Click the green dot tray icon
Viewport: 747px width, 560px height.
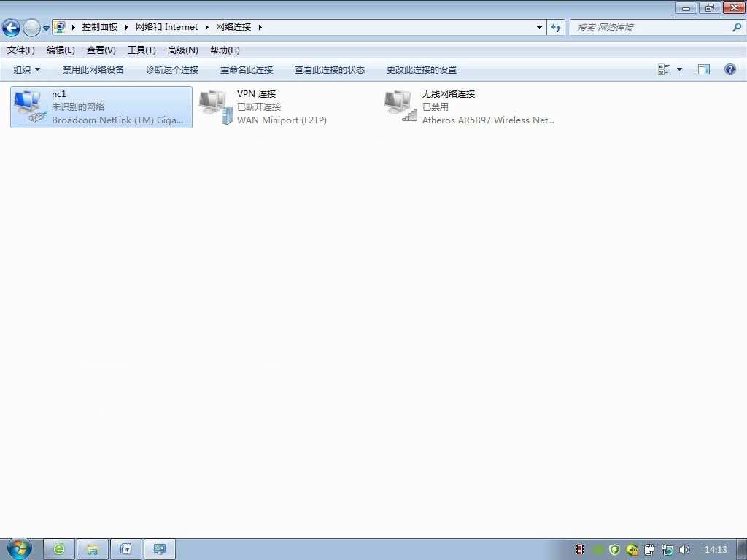[598, 550]
